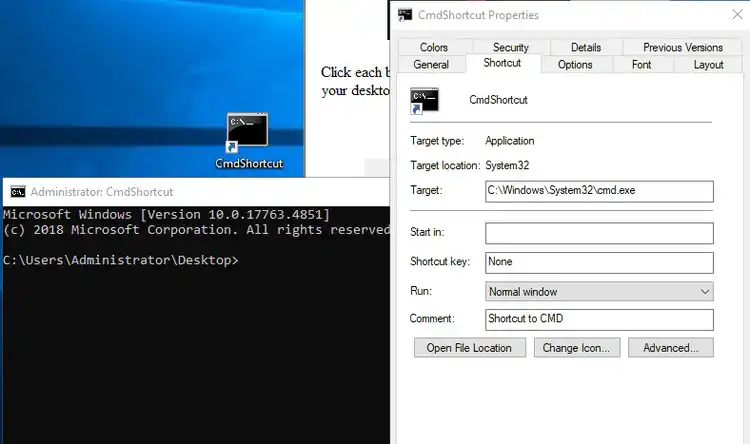The width and height of the screenshot is (750, 444).
Task: Open the Security tab
Action: 510,47
